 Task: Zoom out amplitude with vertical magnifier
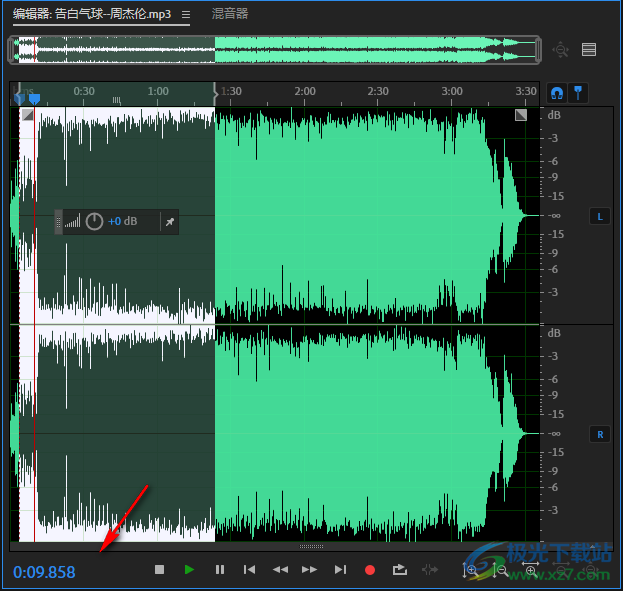pyautogui.click(x=501, y=571)
